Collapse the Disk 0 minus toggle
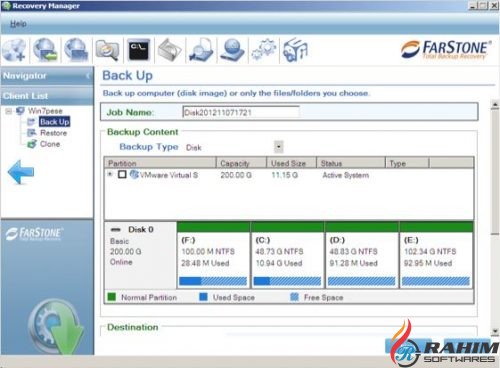500x368 pixels. pos(115,229)
